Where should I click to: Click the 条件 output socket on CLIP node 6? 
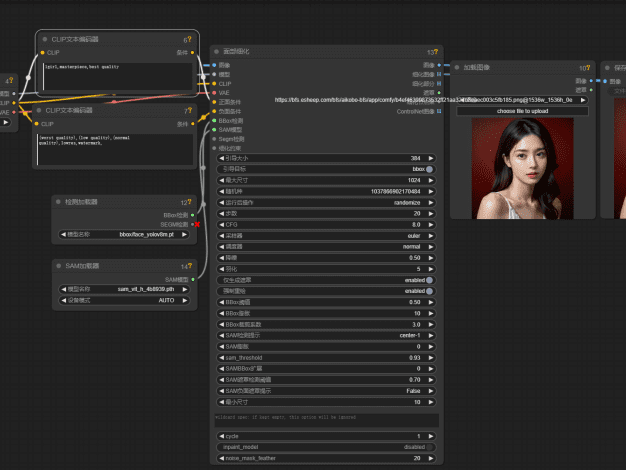tap(192, 52)
